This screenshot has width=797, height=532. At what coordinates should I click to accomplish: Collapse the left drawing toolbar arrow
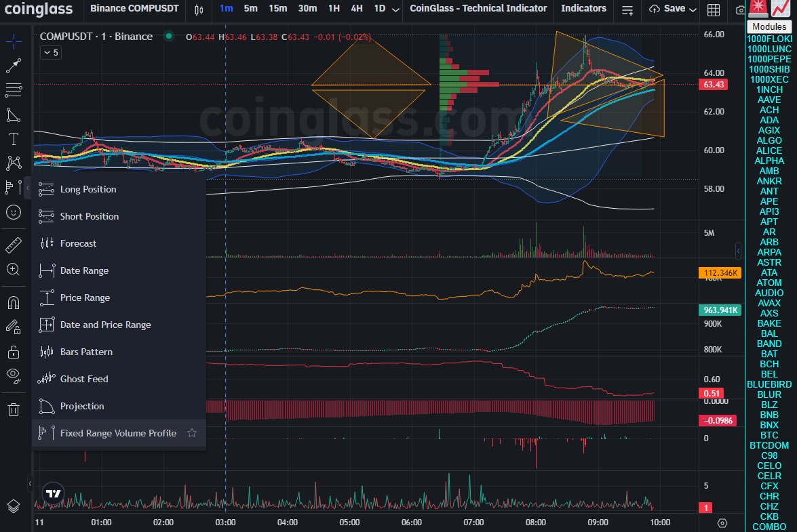(30, 484)
